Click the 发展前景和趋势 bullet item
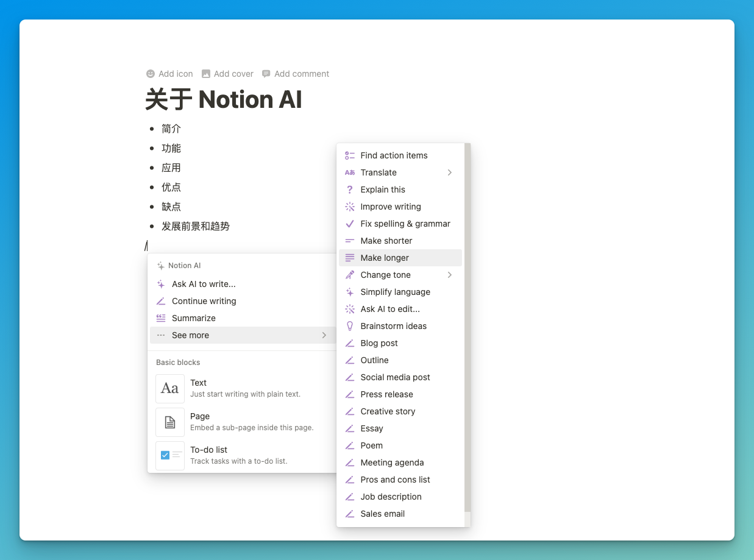Viewport: 754px width, 560px height. click(196, 225)
